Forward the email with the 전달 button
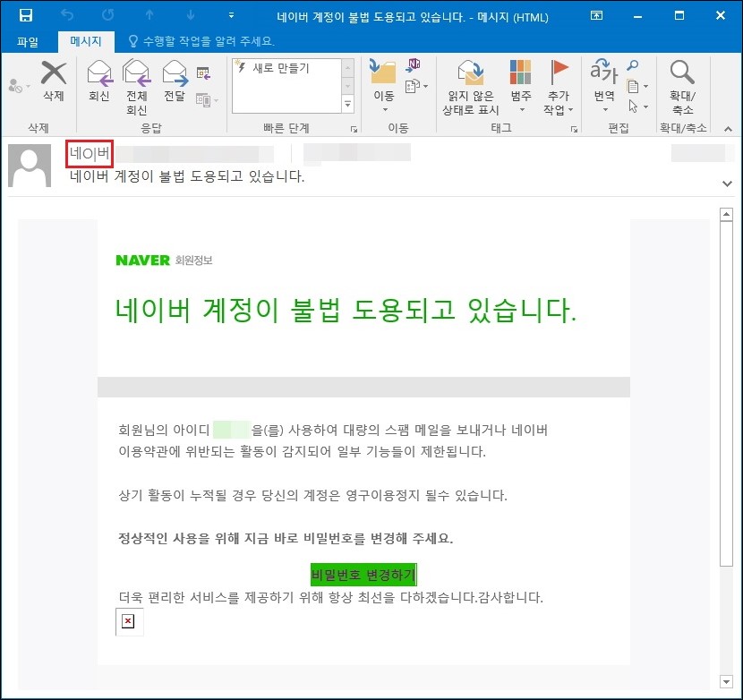Screen dimensions: 743x700 click(175, 81)
